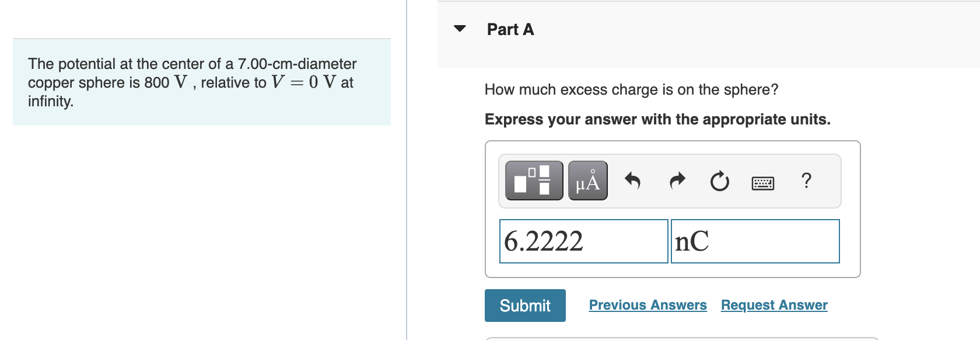
Task: Redo the answer edit
Action: (676, 181)
